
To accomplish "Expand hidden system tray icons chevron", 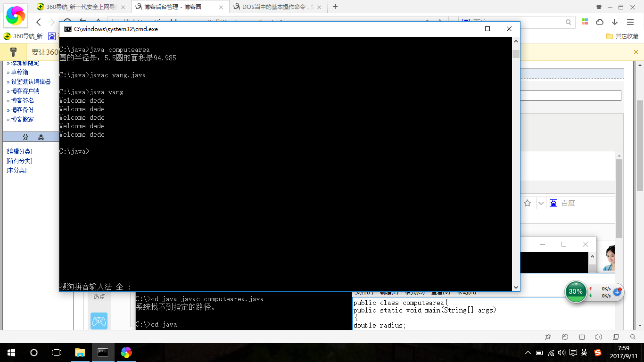I will click(528, 353).
